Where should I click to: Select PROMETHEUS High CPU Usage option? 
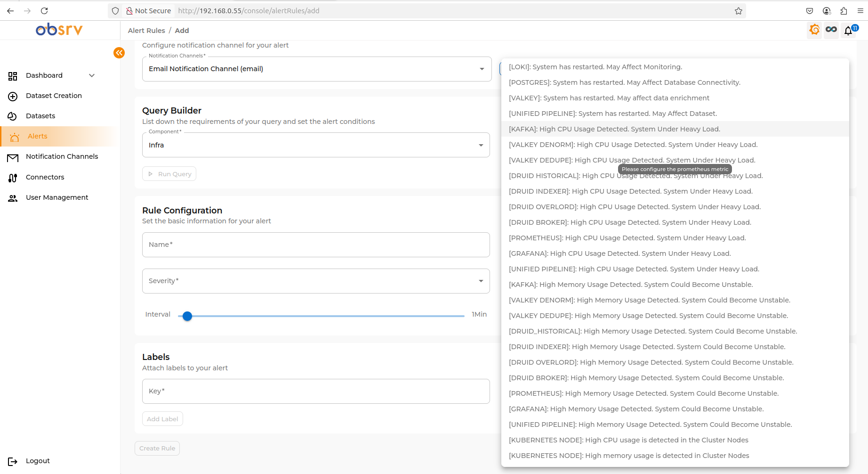(x=675, y=238)
